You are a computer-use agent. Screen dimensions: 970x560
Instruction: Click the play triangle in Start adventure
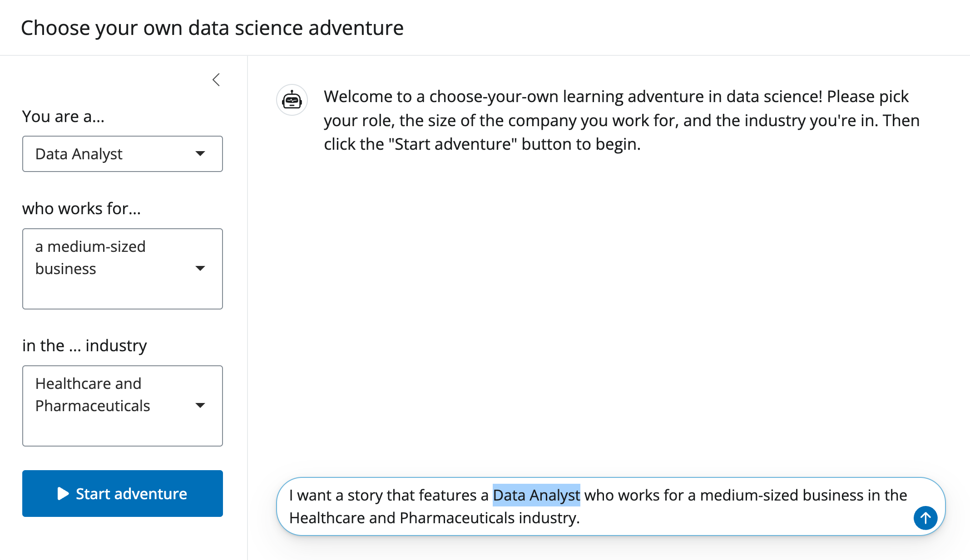tap(63, 494)
